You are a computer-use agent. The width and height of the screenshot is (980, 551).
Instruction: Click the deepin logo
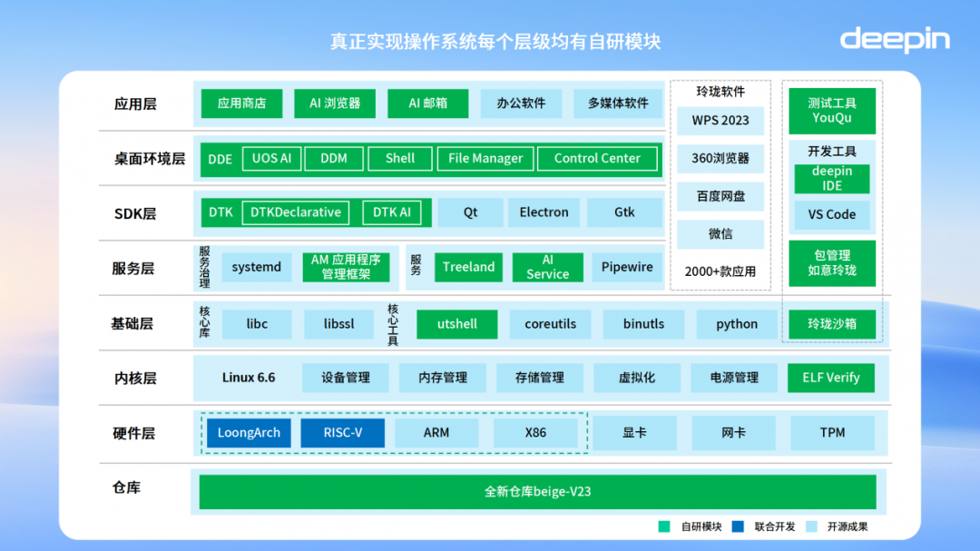coord(895,40)
